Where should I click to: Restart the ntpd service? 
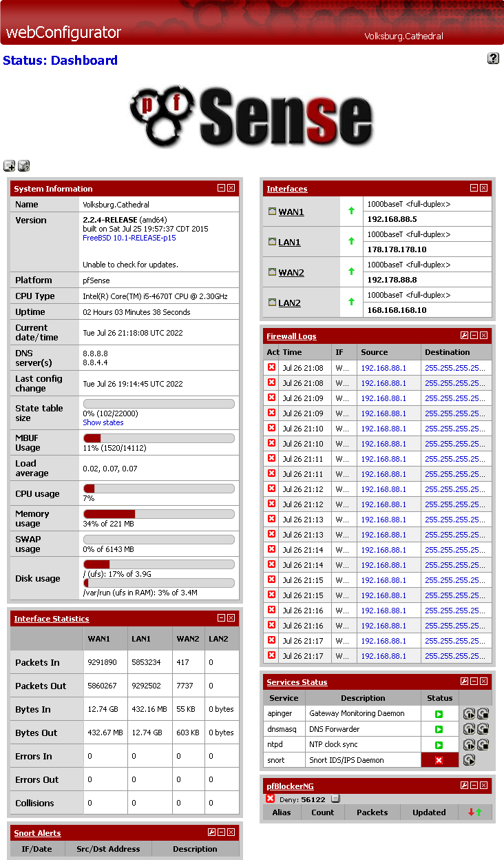pos(469,745)
